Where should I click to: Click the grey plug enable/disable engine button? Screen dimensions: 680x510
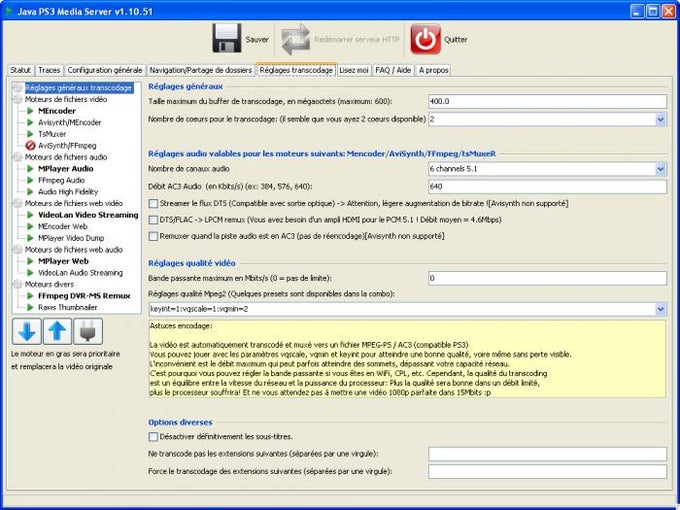pyautogui.click(x=88, y=331)
